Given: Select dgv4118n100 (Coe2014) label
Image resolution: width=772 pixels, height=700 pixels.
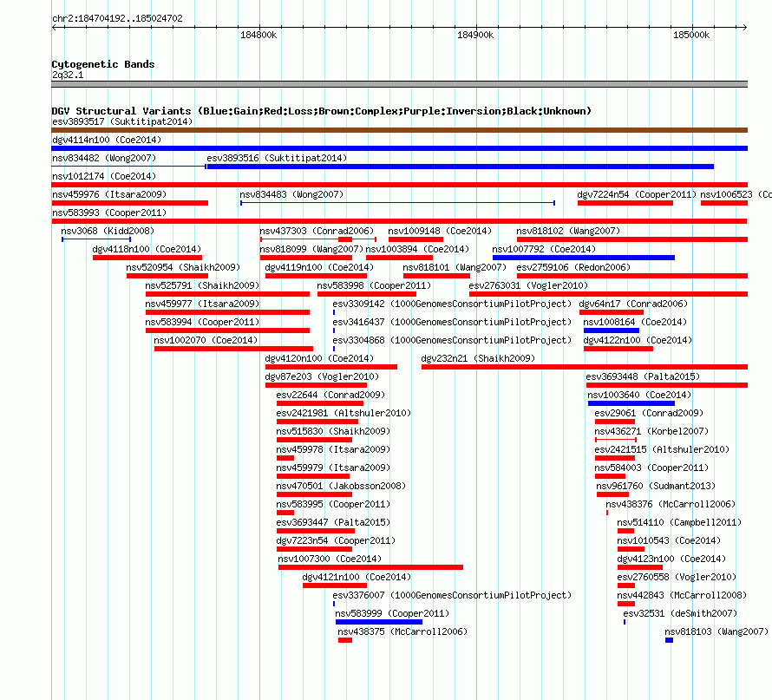Looking at the screenshot, I should coord(147,249).
